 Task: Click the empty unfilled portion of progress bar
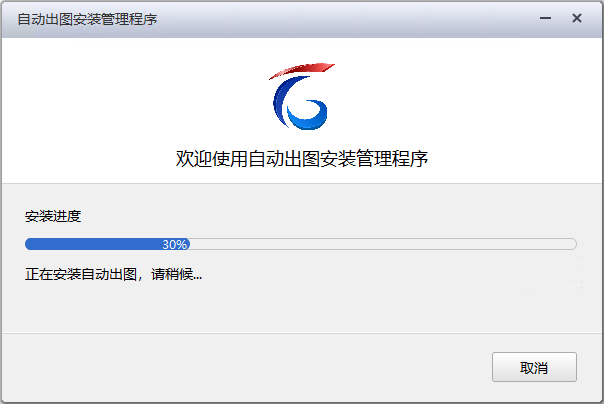tap(383, 244)
